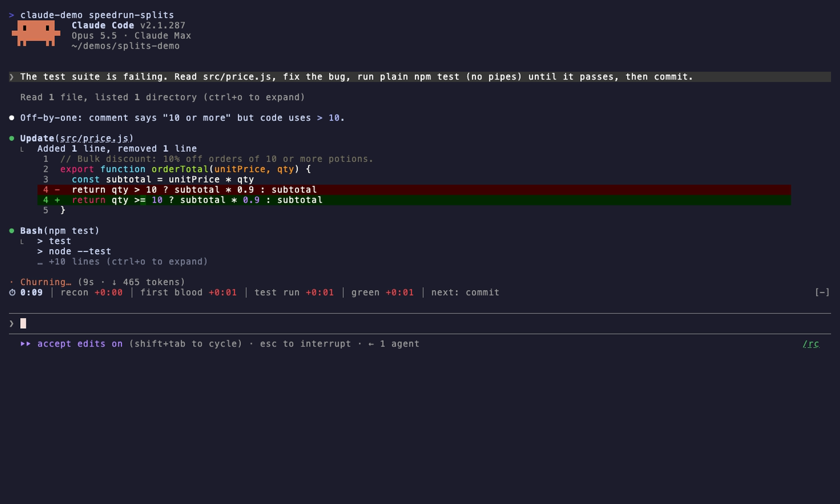
Task: Click the Claude Code crab mascot logo
Action: [36, 34]
